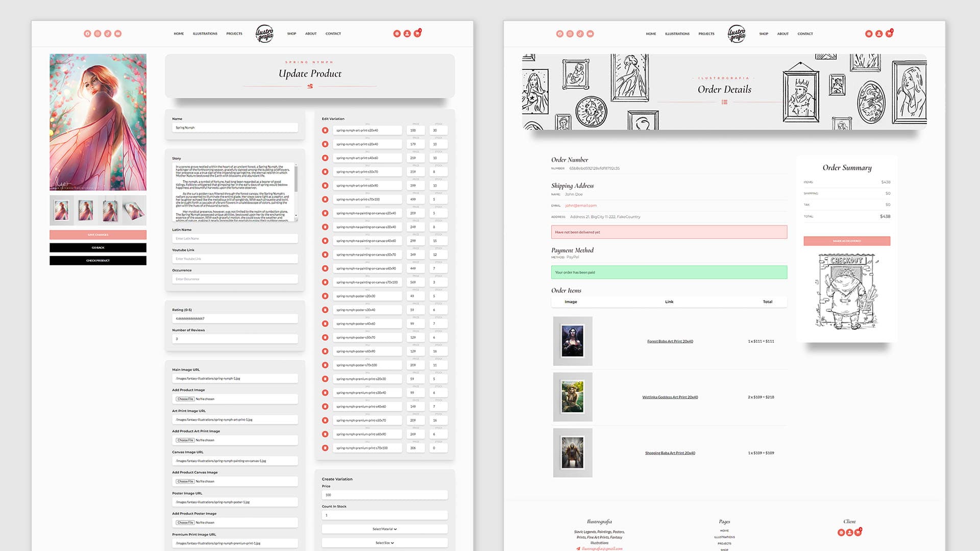Open the Select Material dropdown

click(x=384, y=529)
